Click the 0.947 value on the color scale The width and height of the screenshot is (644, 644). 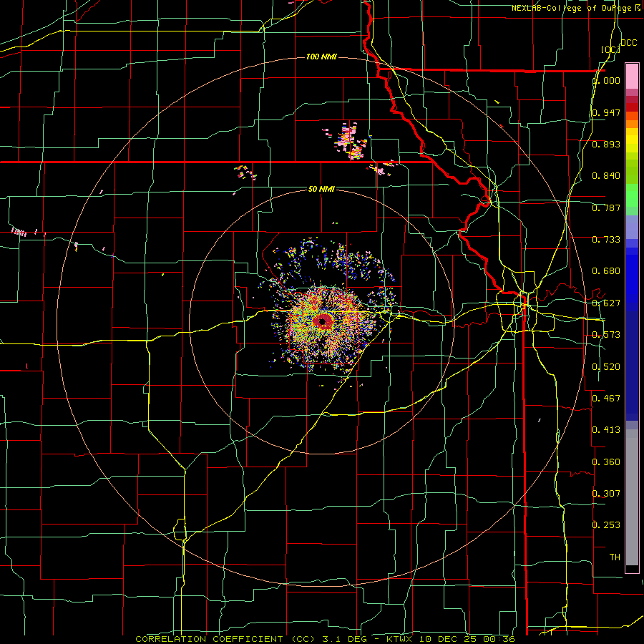click(606, 112)
